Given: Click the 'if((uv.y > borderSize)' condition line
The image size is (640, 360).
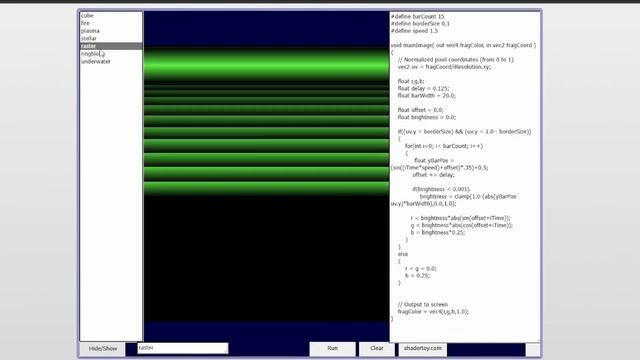Looking at the screenshot, I should pyautogui.click(x=464, y=132).
